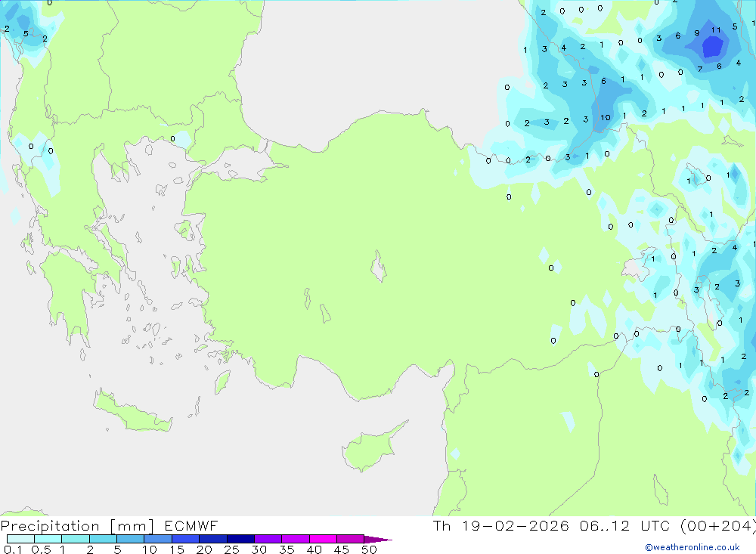Image resolution: width=756 pixels, height=554 pixels.
Task: Click the 9 mm precipitation value on map
Action: coord(697,32)
